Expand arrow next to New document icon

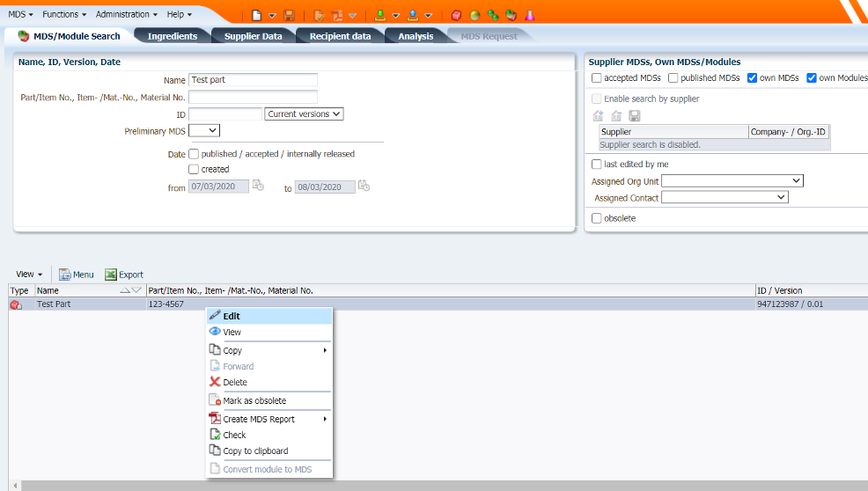(272, 16)
